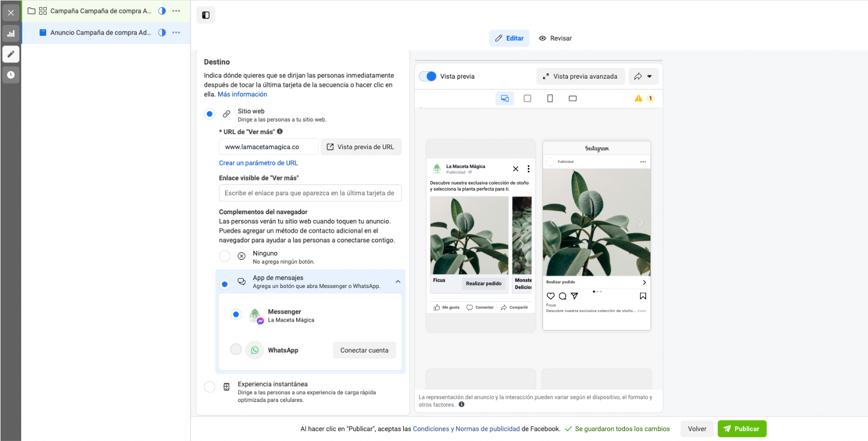The height and width of the screenshot is (441, 868).
Task: Click the Volver button
Action: click(x=697, y=429)
